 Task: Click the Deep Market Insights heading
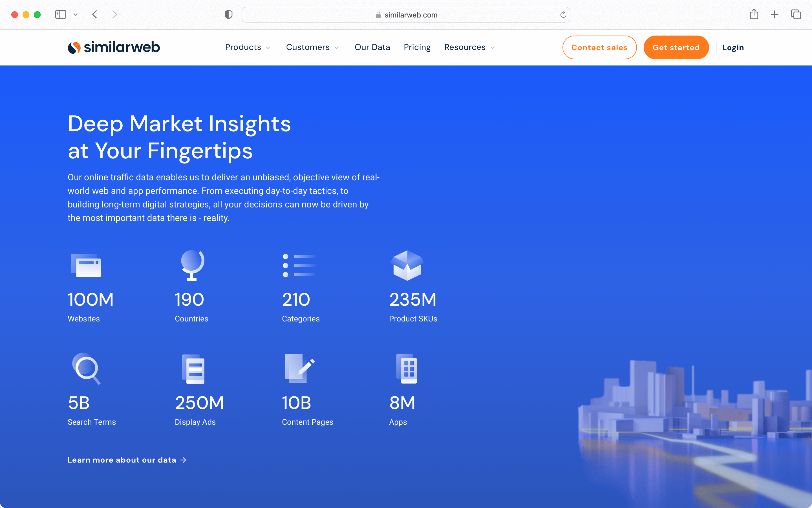[179, 137]
